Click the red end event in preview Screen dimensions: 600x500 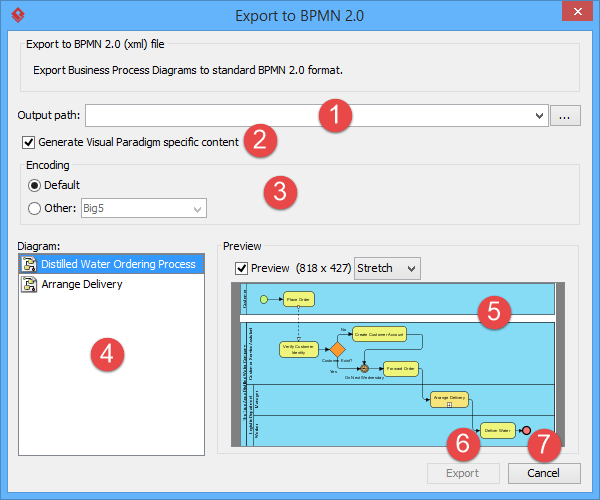click(527, 431)
